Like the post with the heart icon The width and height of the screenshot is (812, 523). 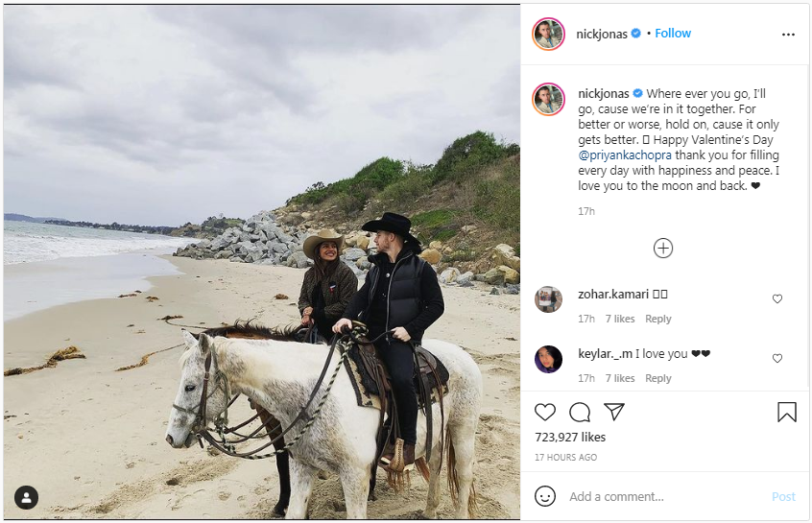[x=545, y=413]
